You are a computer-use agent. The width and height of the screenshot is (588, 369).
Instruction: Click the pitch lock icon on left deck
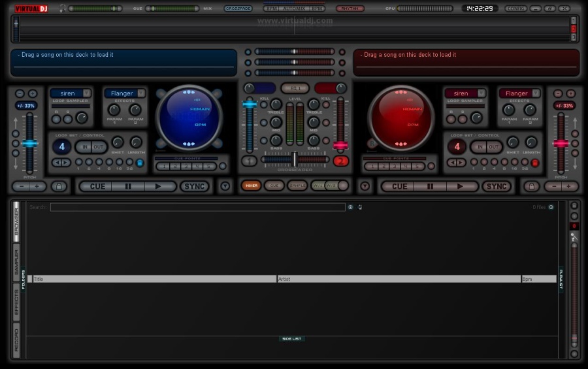59,186
